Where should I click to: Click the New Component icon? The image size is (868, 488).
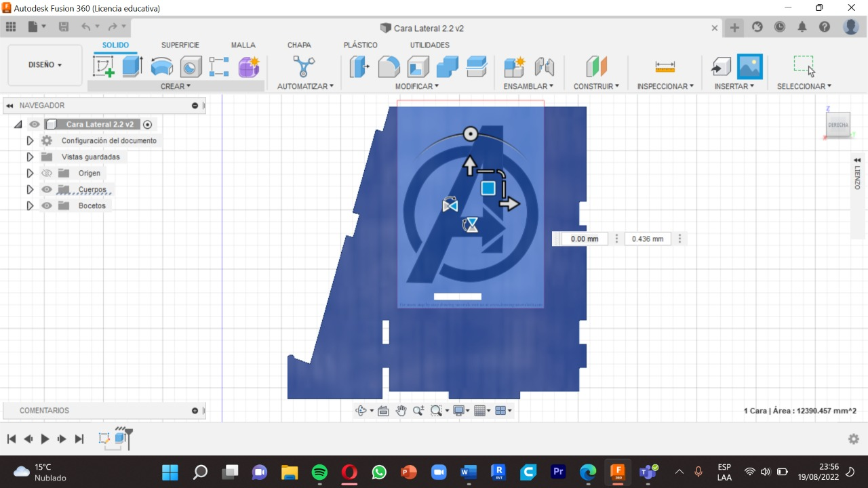(x=515, y=66)
